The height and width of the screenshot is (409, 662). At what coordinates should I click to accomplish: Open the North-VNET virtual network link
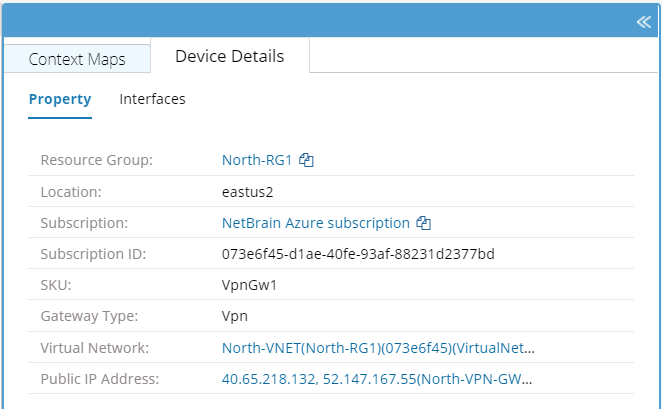point(378,348)
